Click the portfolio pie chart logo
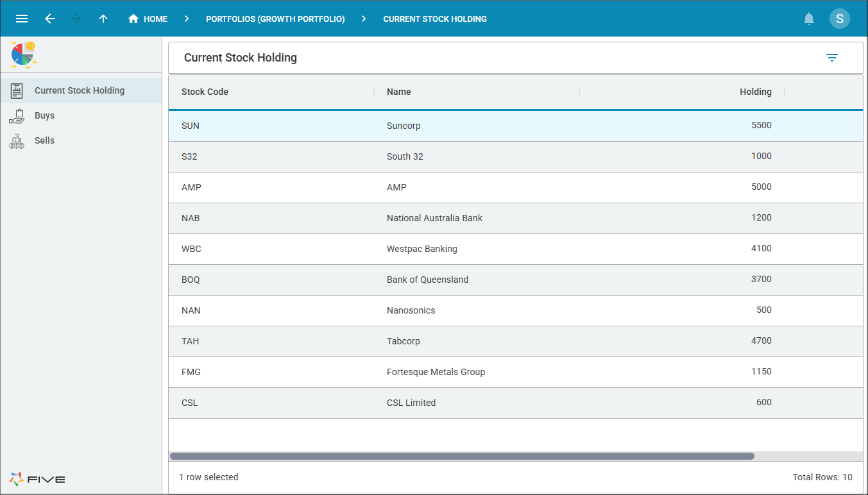 pyautogui.click(x=24, y=55)
